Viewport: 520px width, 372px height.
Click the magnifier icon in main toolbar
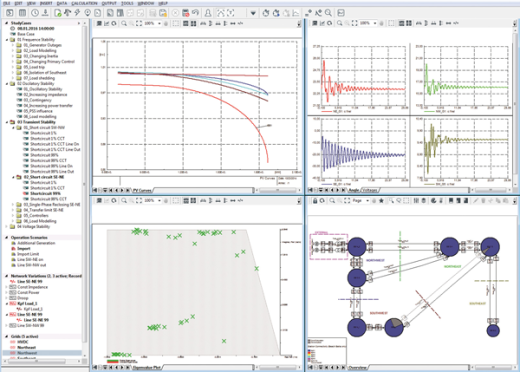pos(328,13)
